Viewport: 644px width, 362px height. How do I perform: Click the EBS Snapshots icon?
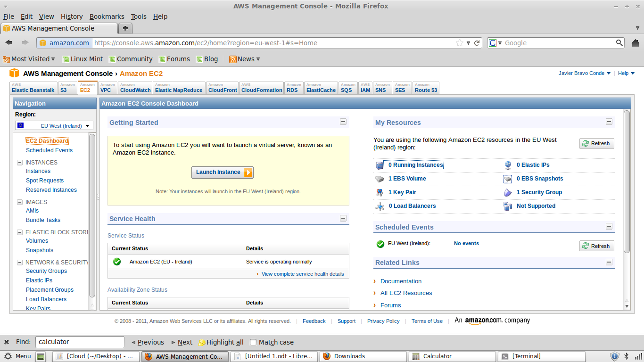(x=508, y=179)
